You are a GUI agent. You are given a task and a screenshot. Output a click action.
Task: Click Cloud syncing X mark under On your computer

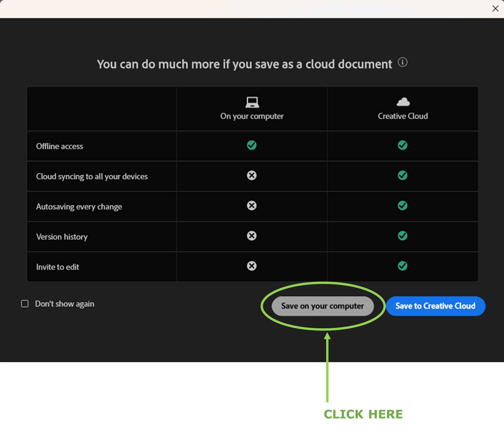[251, 175]
